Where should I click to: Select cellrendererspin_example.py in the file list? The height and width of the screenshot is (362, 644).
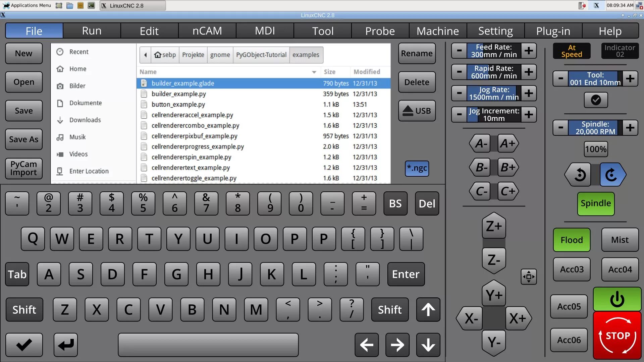point(192,157)
